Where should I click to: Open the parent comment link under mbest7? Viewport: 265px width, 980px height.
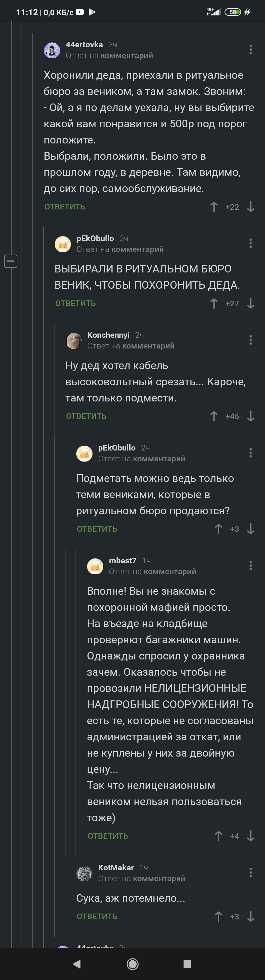click(x=170, y=571)
